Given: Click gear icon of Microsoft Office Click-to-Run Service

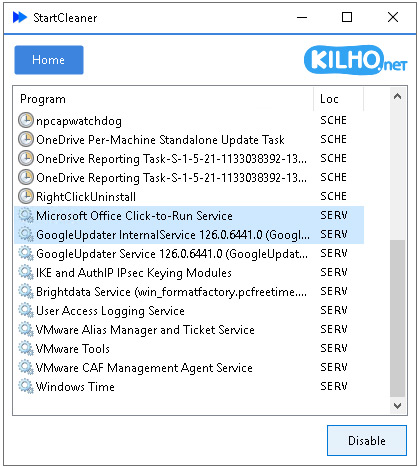Looking at the screenshot, I should click(26, 215).
